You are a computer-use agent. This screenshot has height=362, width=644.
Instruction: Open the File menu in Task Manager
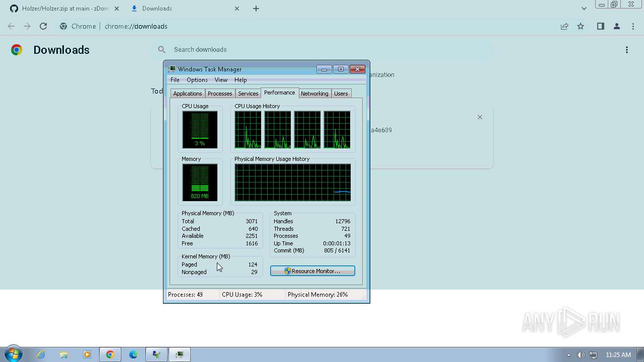click(175, 80)
